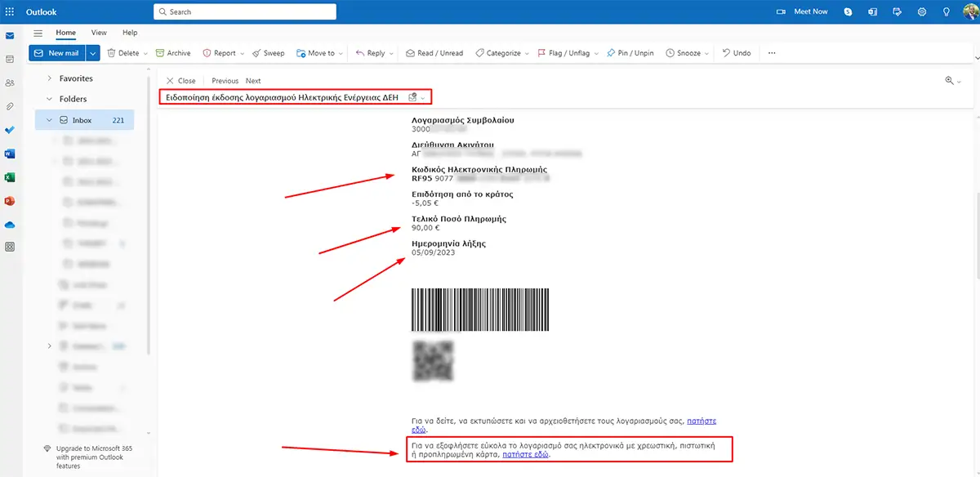Report the message
This screenshot has width=980, height=477.
[219, 53]
